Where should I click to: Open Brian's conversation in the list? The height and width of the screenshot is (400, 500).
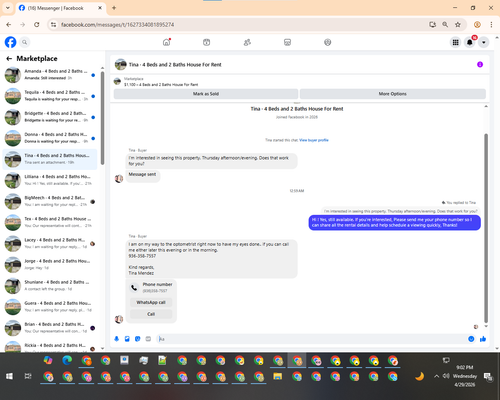click(x=50, y=328)
